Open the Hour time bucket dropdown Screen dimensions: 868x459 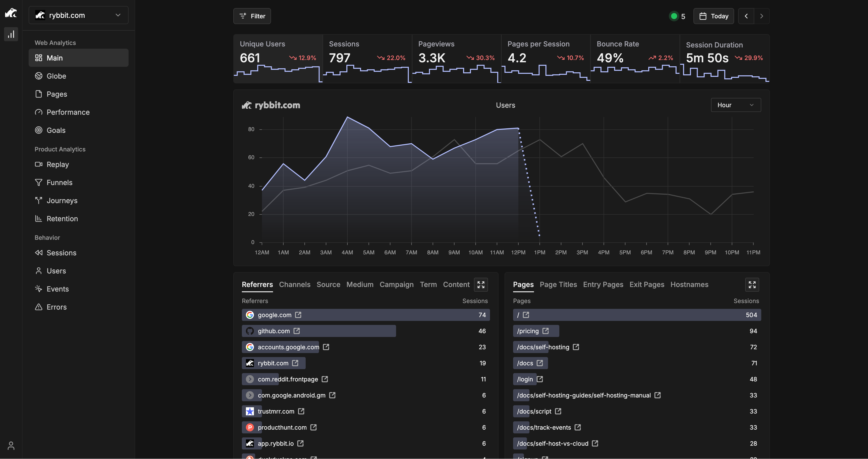pyautogui.click(x=735, y=105)
